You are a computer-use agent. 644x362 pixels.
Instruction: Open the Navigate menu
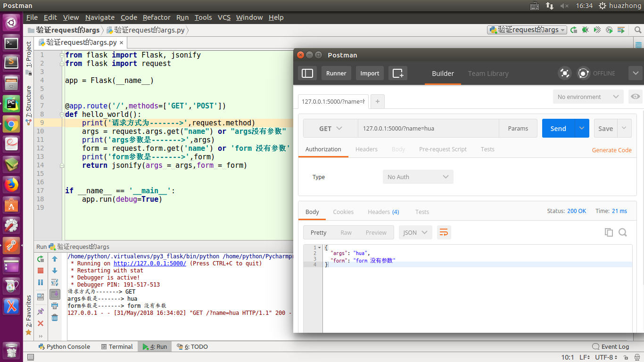pos(99,17)
